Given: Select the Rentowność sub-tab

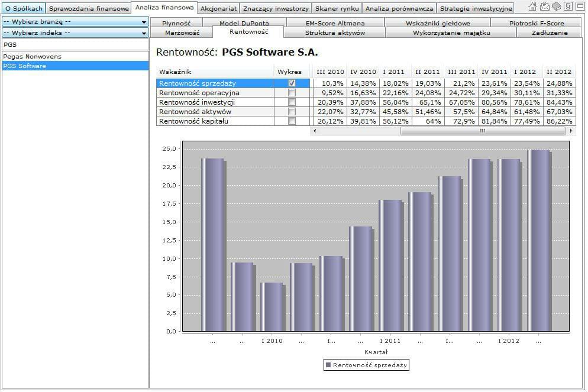Looking at the screenshot, I should 248,32.
